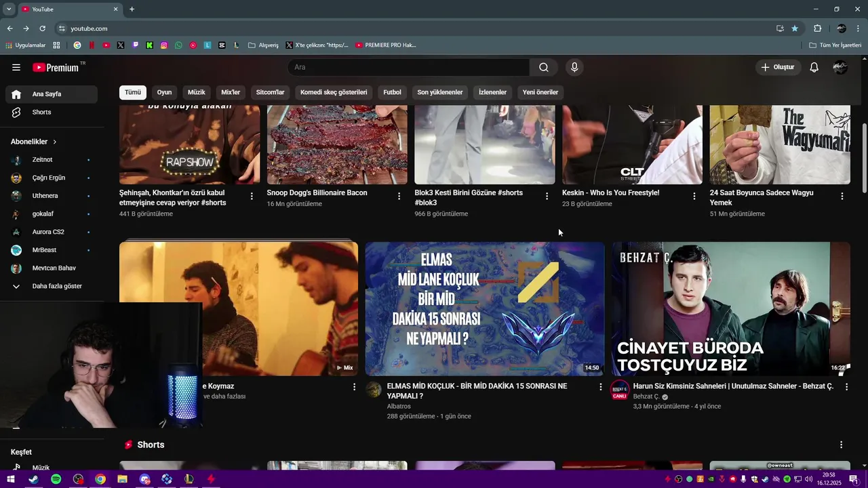Open Discord from the taskbar
Screen dimensions: 868x488
click(x=144, y=479)
